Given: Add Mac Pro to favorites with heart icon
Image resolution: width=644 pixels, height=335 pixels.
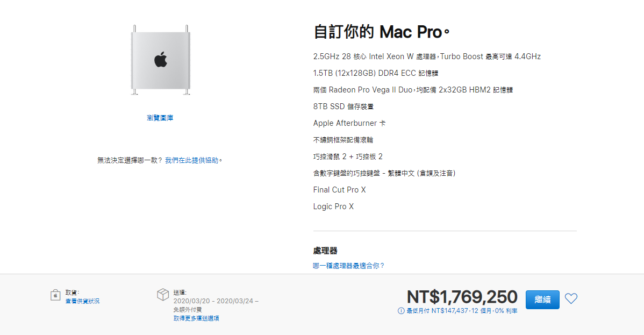Looking at the screenshot, I should click(571, 298).
